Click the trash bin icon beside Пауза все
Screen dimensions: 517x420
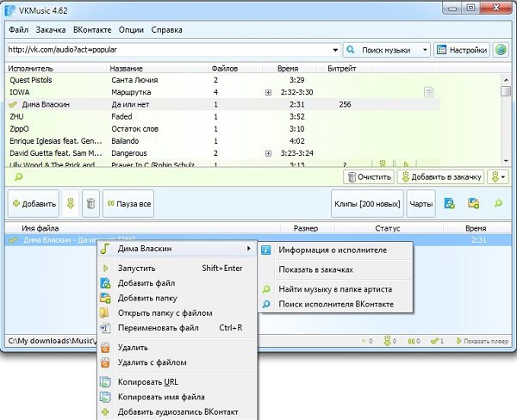90,204
